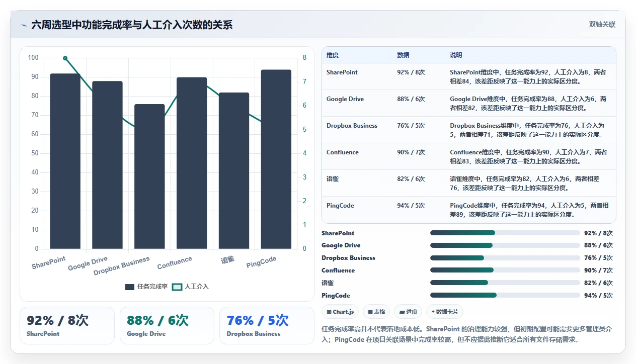Click the chart title 六周选型中功能完成率与人工介入次数的关系
The height and width of the screenshot is (364, 636).
(x=132, y=25)
